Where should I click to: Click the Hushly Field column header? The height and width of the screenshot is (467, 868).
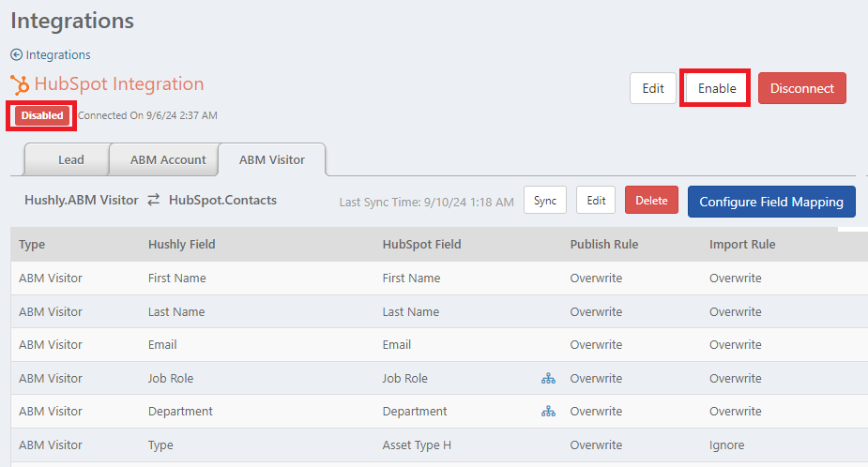pos(181,245)
